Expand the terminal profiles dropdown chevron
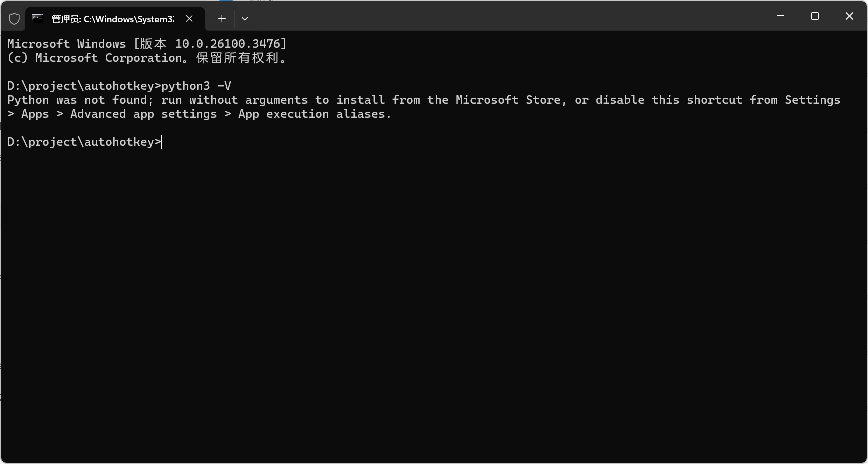 [x=245, y=19]
